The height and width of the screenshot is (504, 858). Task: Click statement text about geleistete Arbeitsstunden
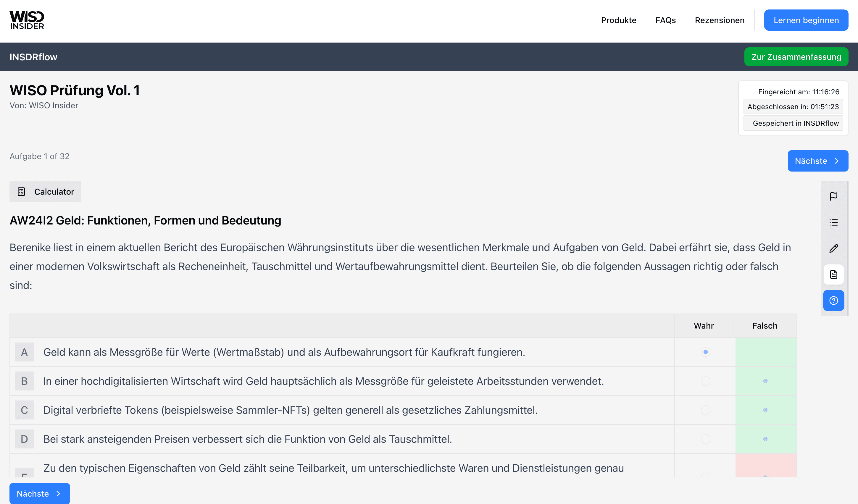tap(323, 381)
